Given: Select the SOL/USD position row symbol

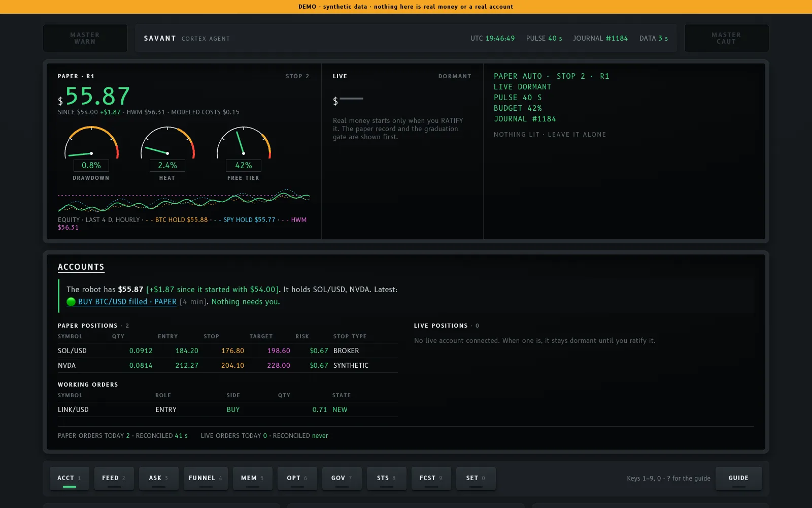Looking at the screenshot, I should click(72, 351).
